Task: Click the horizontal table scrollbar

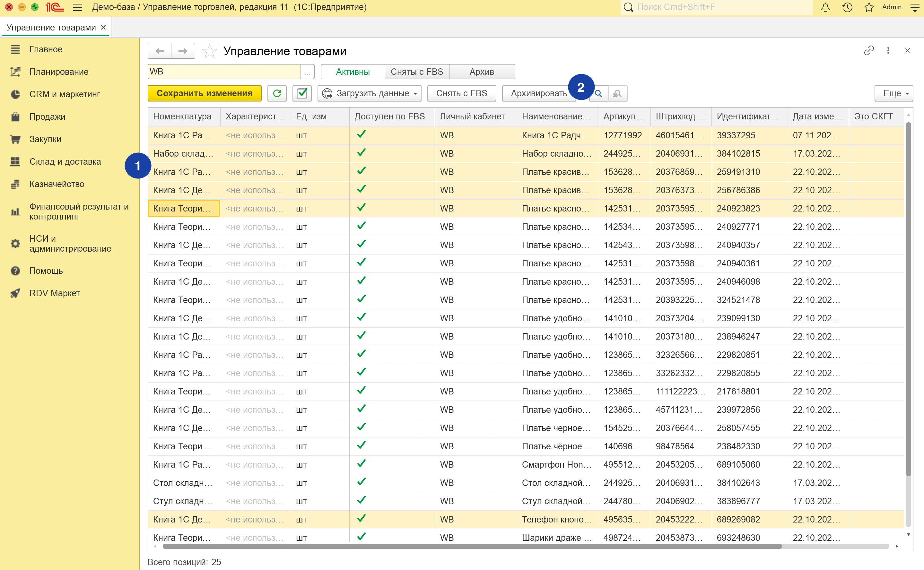Action: click(471, 546)
